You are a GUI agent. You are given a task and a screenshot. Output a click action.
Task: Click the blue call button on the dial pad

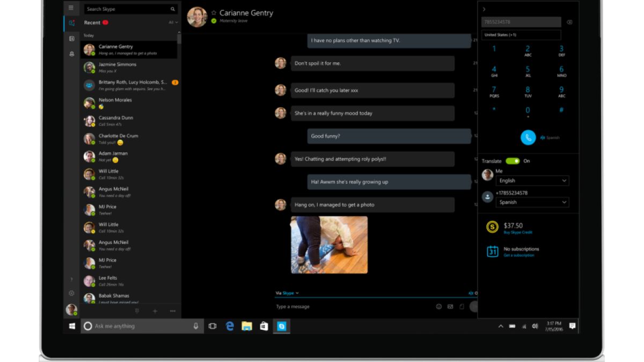click(528, 137)
